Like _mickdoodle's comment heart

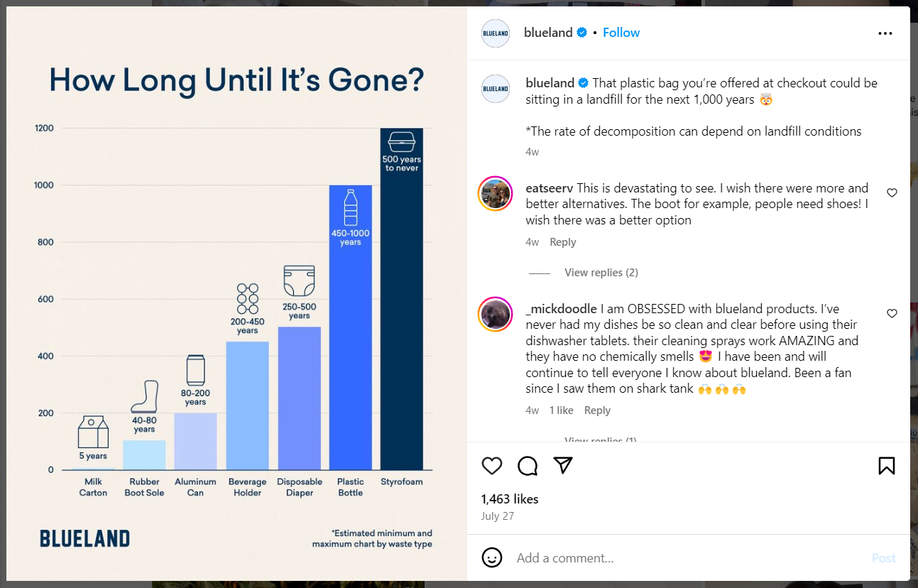tap(892, 313)
